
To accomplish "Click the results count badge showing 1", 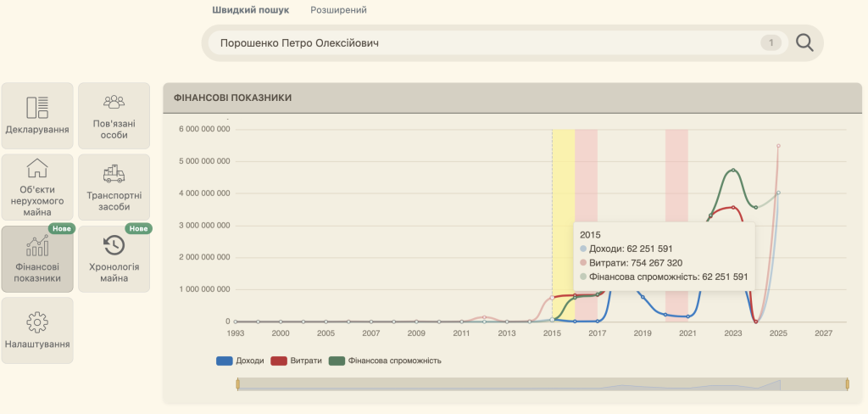I will tap(771, 42).
